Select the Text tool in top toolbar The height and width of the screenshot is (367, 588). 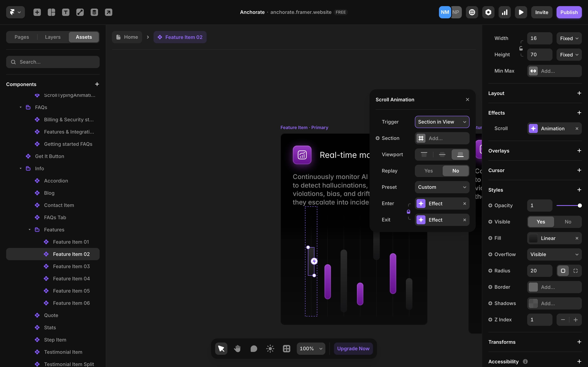[x=66, y=12]
